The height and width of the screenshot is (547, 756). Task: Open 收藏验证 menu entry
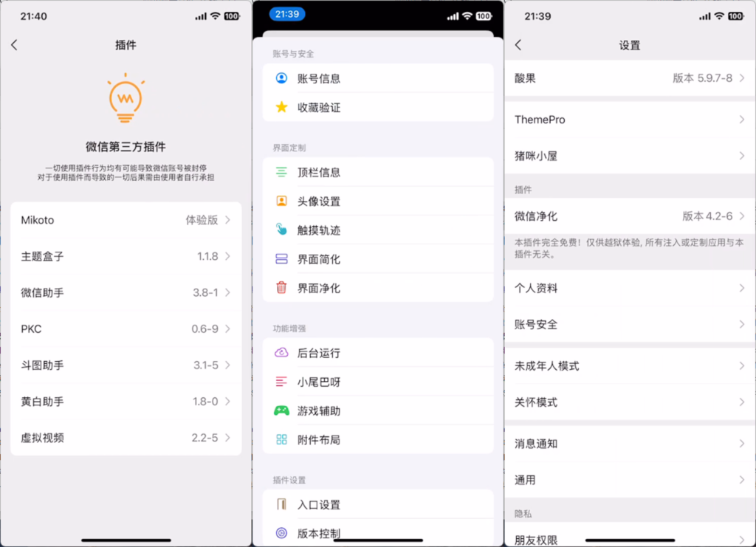(x=378, y=107)
